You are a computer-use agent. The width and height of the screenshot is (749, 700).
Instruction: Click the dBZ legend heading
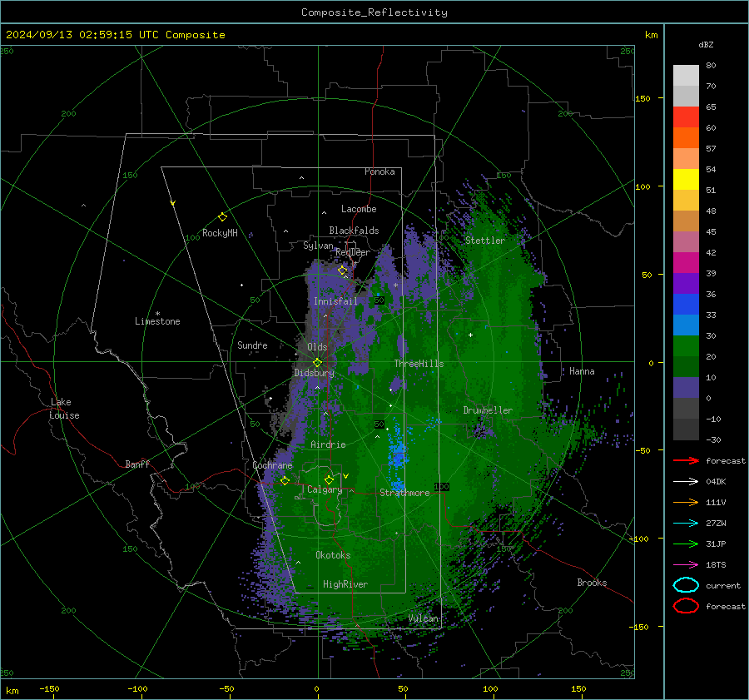[706, 44]
